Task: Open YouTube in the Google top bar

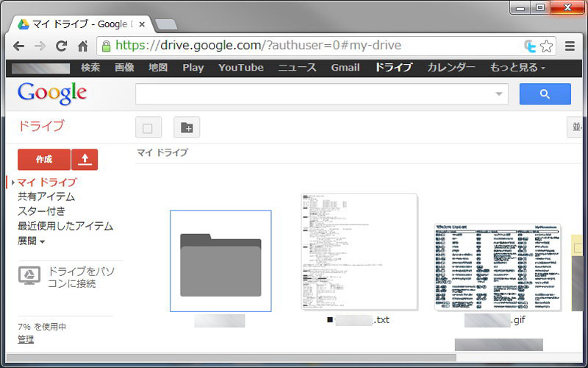Action: tap(241, 68)
